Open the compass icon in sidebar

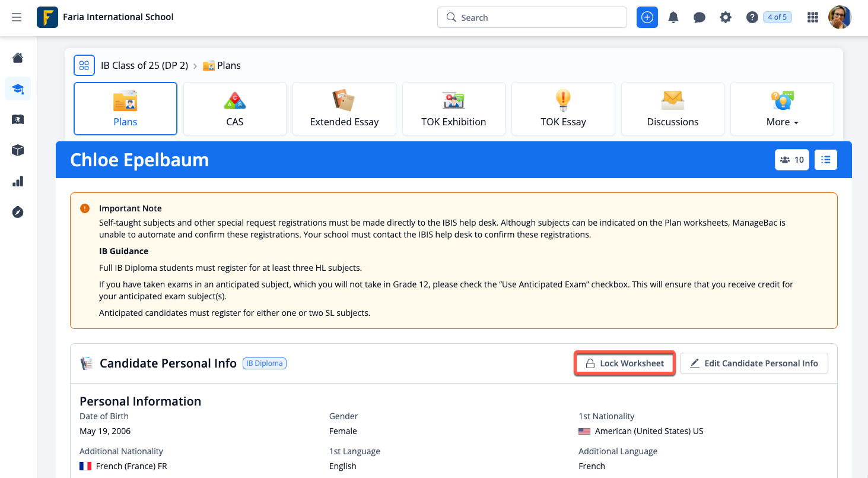[x=18, y=213]
